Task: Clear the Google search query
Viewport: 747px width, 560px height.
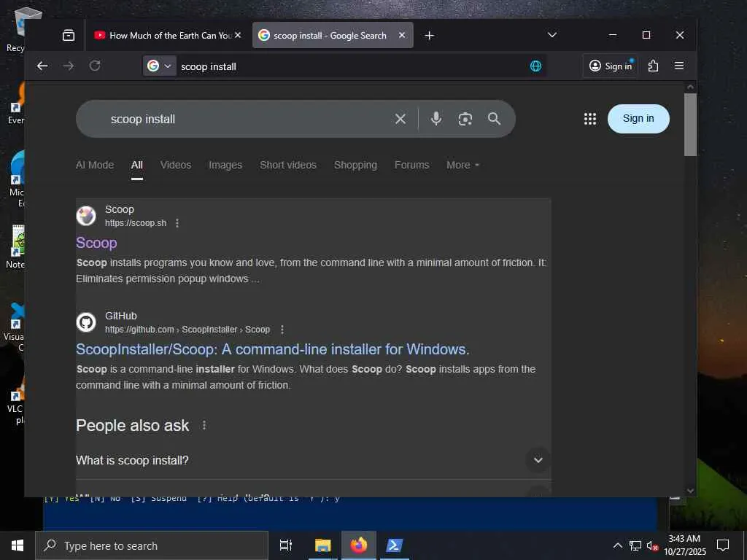Action: (x=400, y=119)
